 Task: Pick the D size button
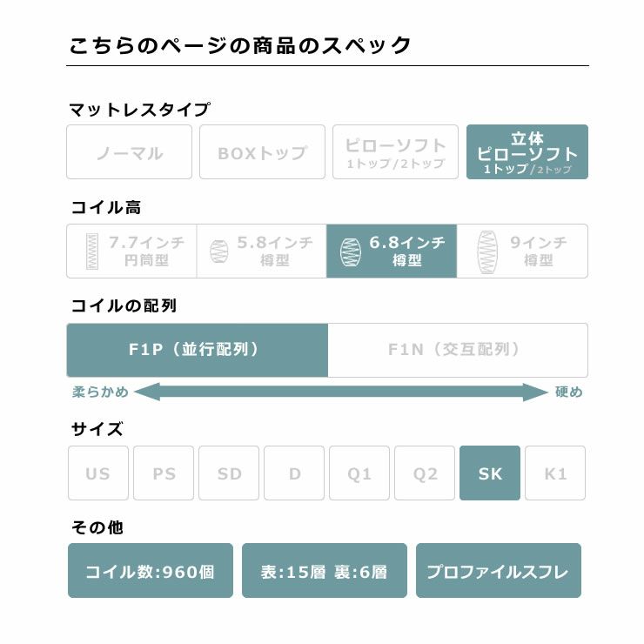point(294,473)
